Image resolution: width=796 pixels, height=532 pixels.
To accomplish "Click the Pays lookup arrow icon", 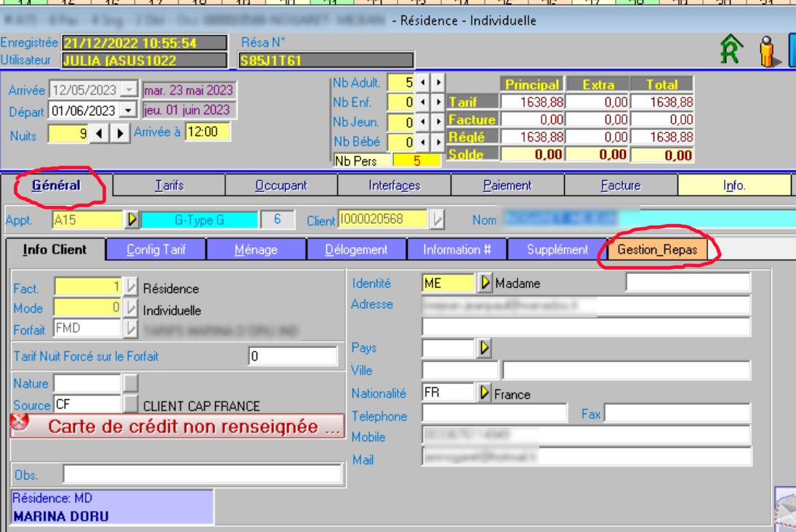I will click(x=485, y=348).
